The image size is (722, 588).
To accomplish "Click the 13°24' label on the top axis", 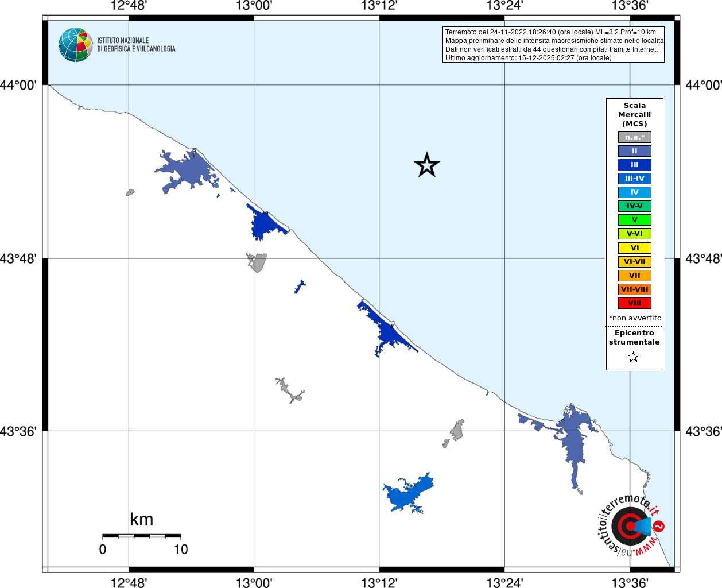I will click(x=504, y=6).
